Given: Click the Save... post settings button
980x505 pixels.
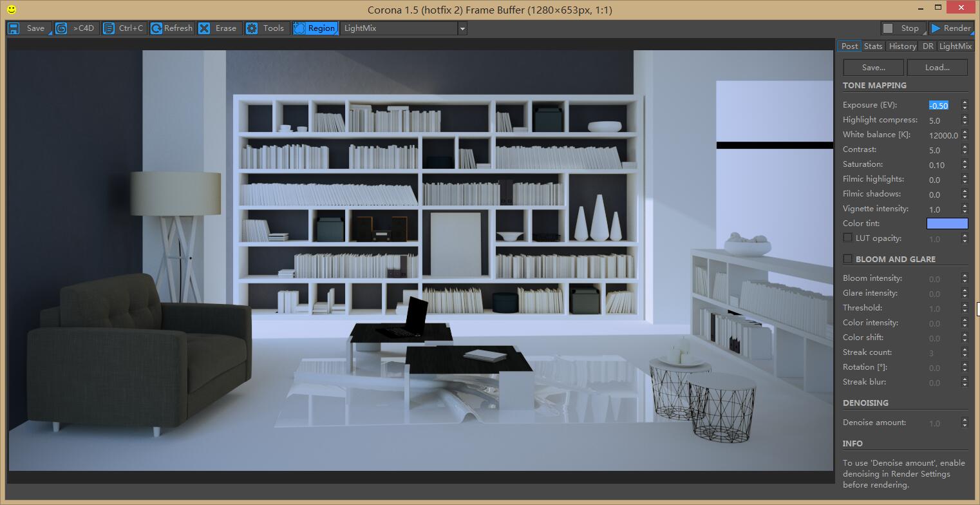Looking at the screenshot, I should pyautogui.click(x=873, y=68).
